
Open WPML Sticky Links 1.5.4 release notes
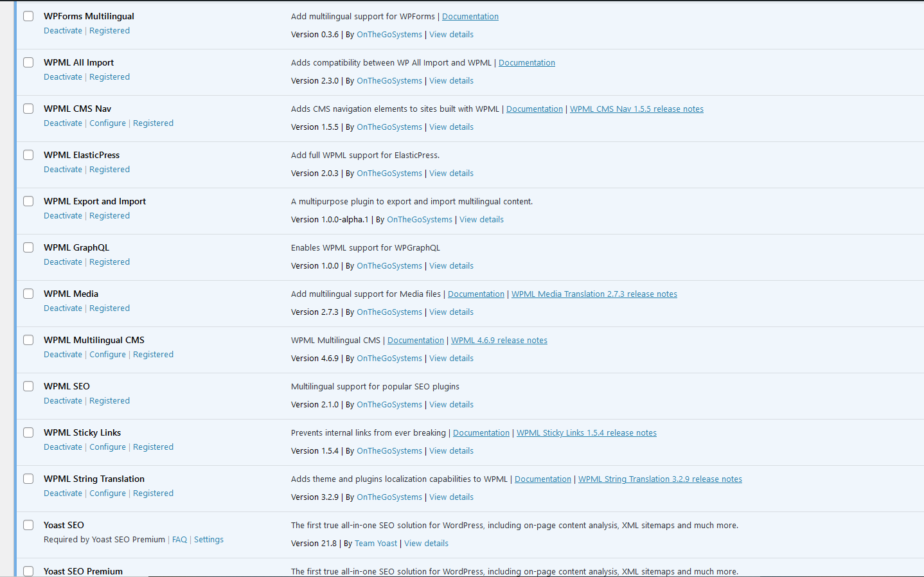(x=587, y=433)
